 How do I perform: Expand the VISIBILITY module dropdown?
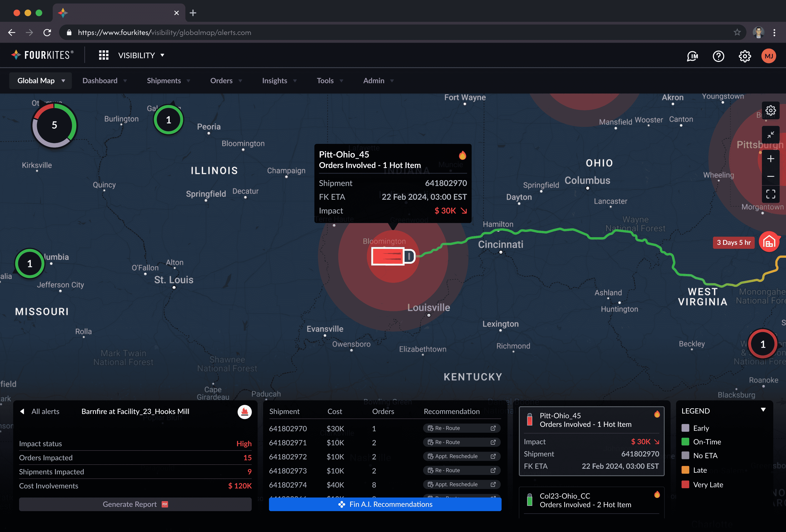click(x=141, y=55)
